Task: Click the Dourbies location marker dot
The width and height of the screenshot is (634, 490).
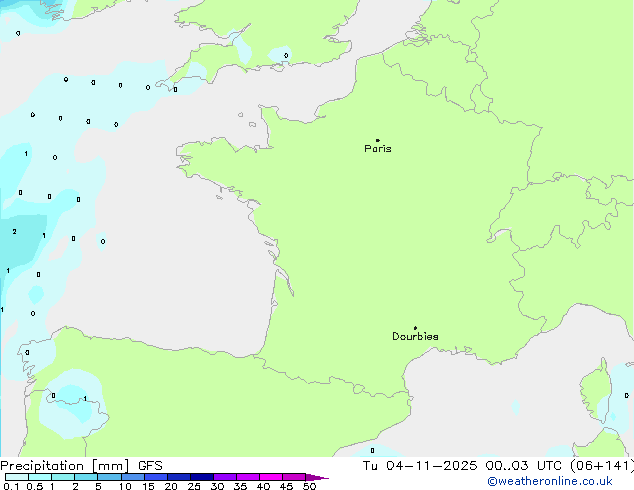Action: click(x=415, y=328)
